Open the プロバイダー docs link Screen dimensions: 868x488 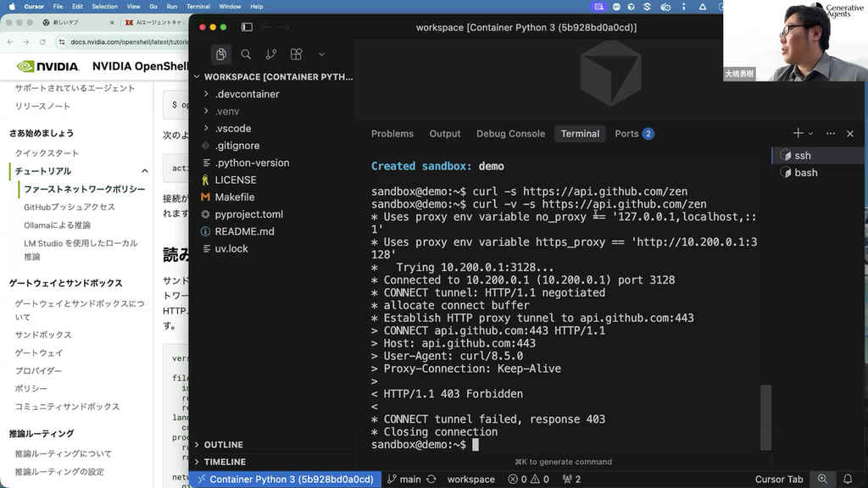(38, 371)
